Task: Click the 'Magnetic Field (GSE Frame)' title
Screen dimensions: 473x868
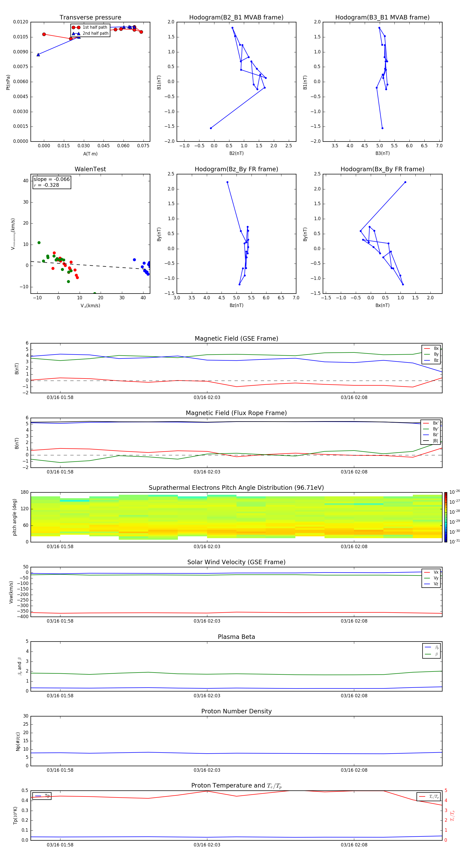Action: click(x=236, y=339)
